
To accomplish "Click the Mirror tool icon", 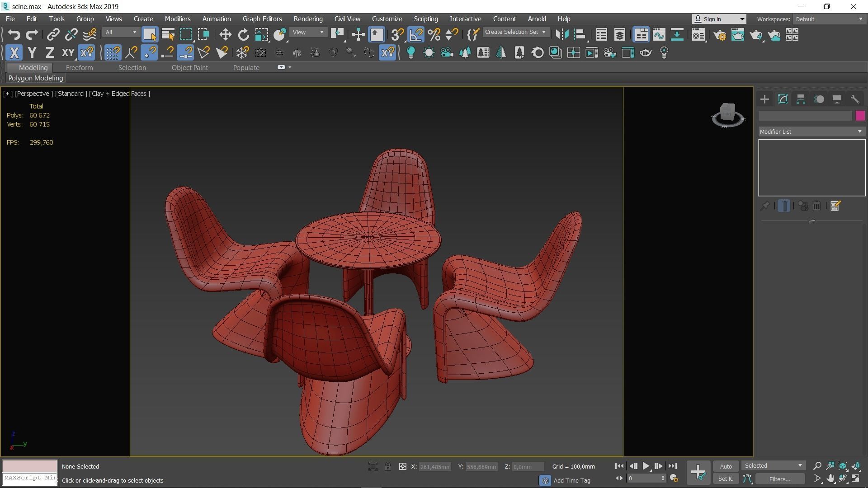I will [562, 35].
